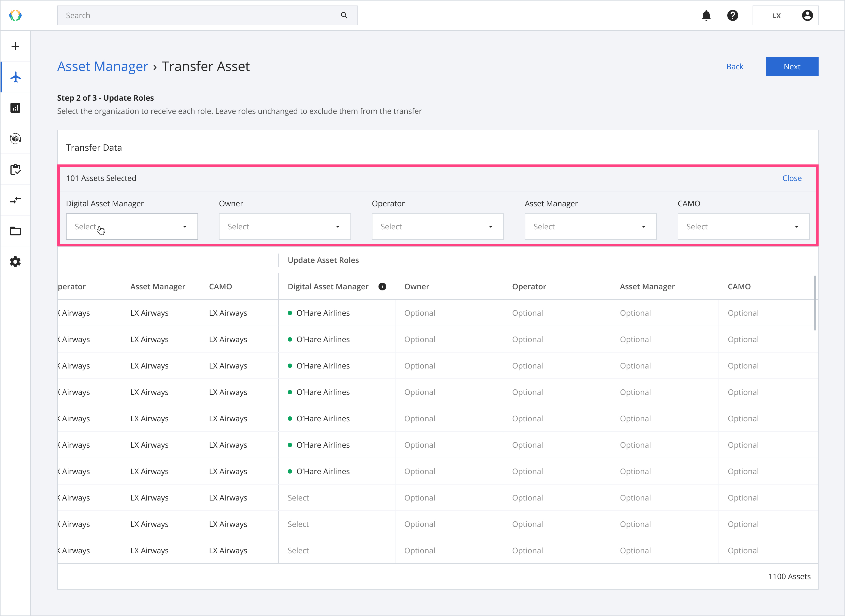The width and height of the screenshot is (845, 616).
Task: Click the app logo in top-left corner
Action: point(15,15)
